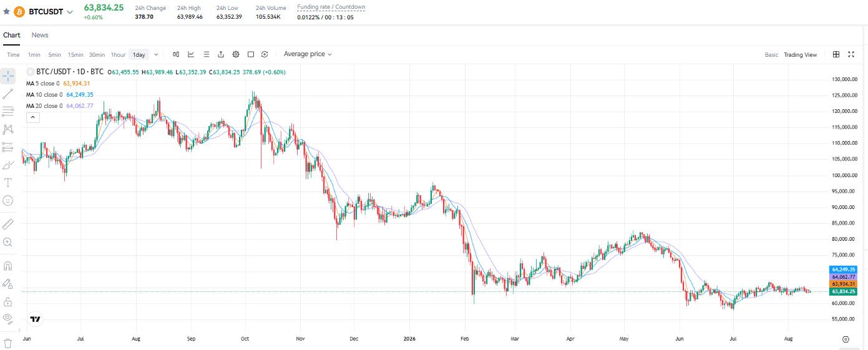Select the 1hour interval

pos(118,55)
